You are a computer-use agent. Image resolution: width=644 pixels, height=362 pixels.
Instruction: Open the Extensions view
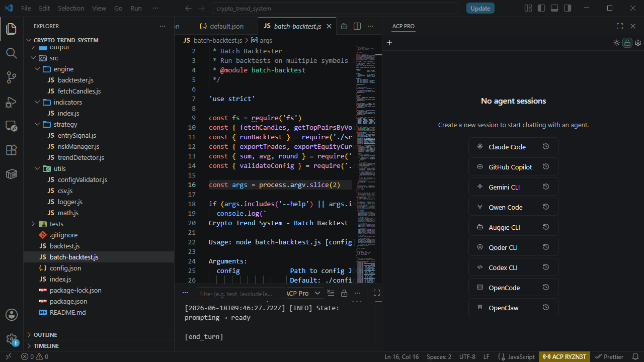tap(11, 150)
